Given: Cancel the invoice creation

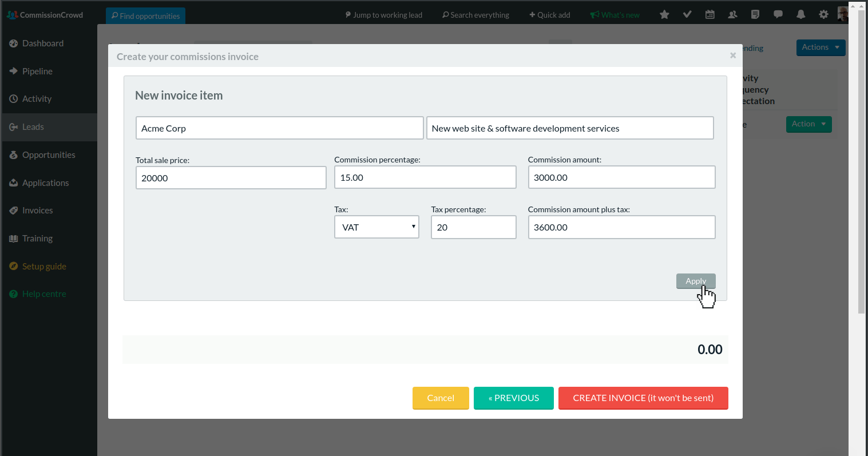Looking at the screenshot, I should [x=441, y=398].
